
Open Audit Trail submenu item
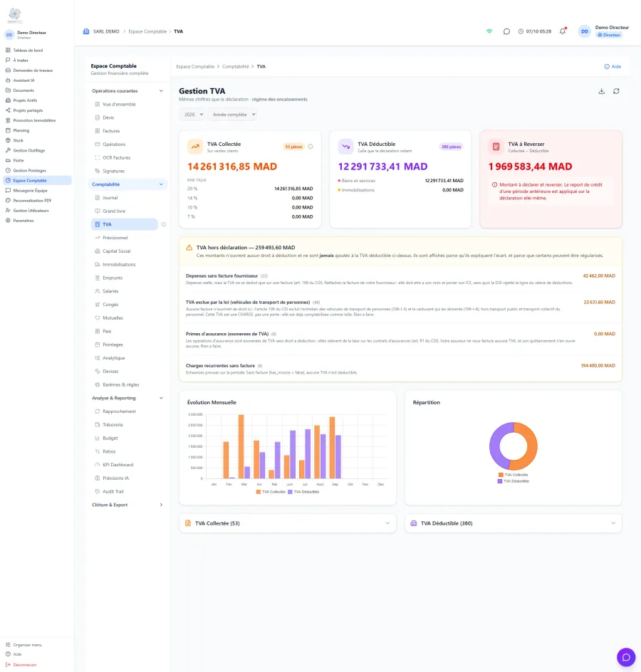click(113, 492)
